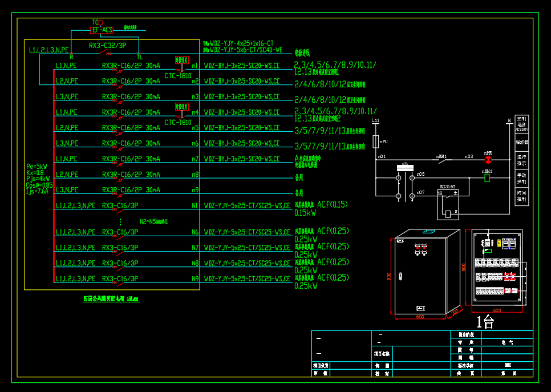Click the L11 label in the control circuit
This screenshot has width=551, height=392.
375,120
